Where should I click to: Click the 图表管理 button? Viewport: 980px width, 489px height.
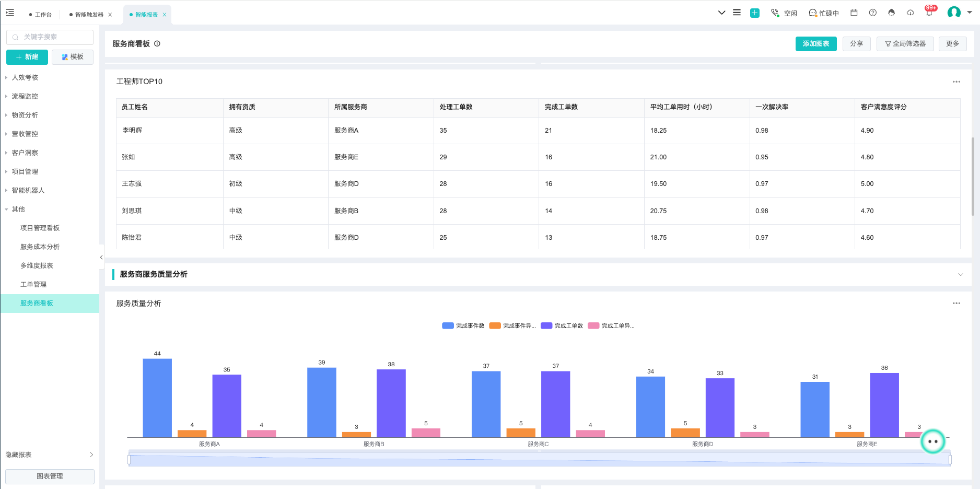click(x=50, y=476)
